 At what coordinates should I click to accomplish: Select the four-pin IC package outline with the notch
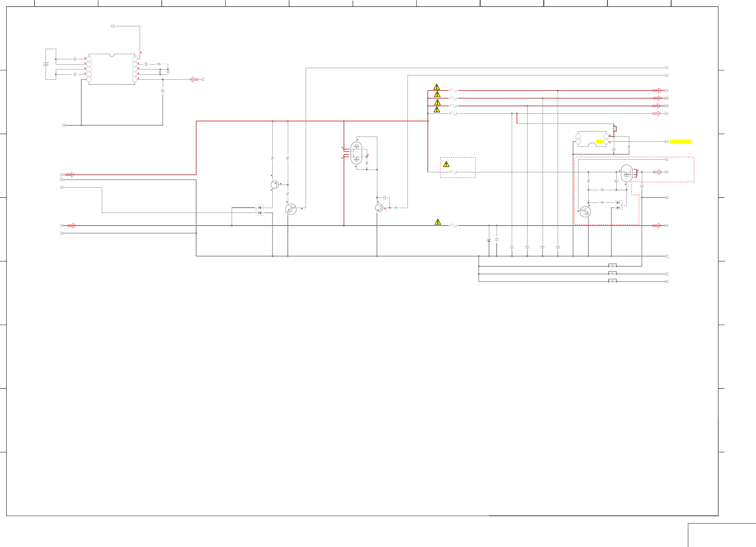[x=592, y=139]
